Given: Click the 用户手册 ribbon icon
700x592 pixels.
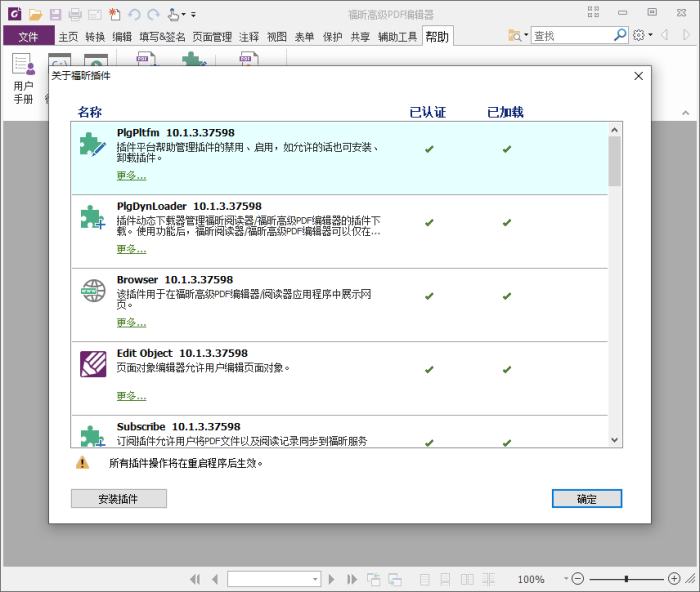Looking at the screenshot, I should (23, 79).
